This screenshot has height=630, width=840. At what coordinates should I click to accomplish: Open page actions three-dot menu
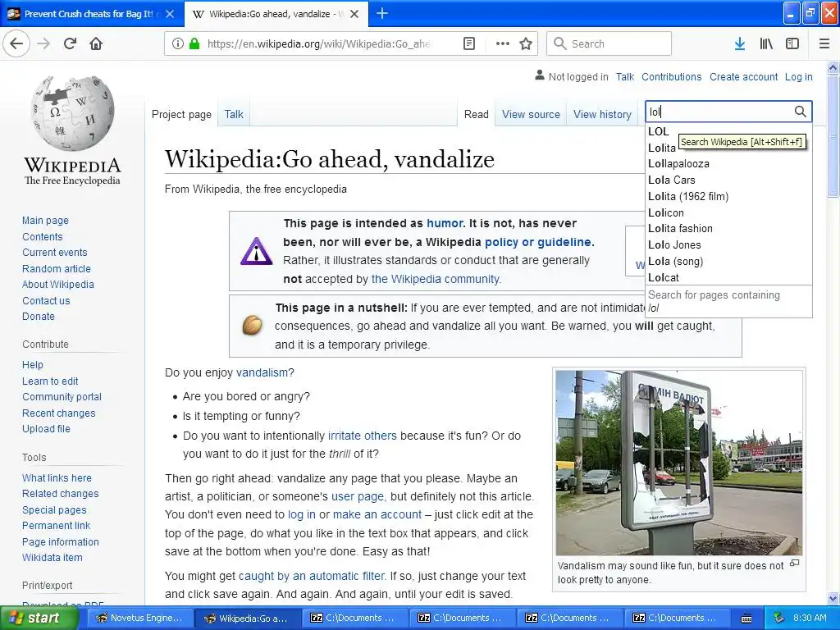click(503, 43)
